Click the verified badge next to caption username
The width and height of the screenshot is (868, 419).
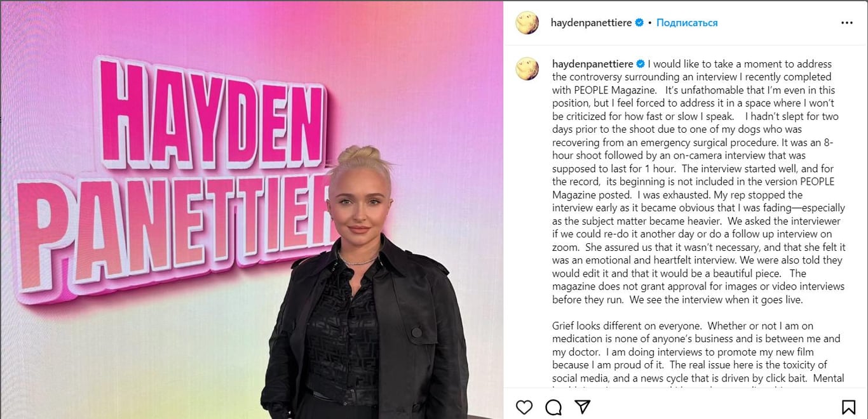(641, 64)
